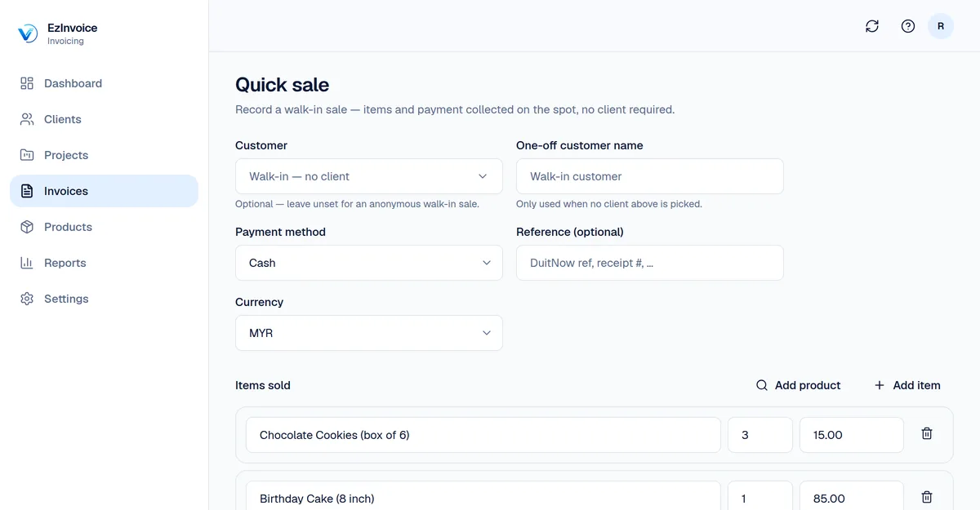
Task: Select the Clients people icon
Action: tap(27, 119)
